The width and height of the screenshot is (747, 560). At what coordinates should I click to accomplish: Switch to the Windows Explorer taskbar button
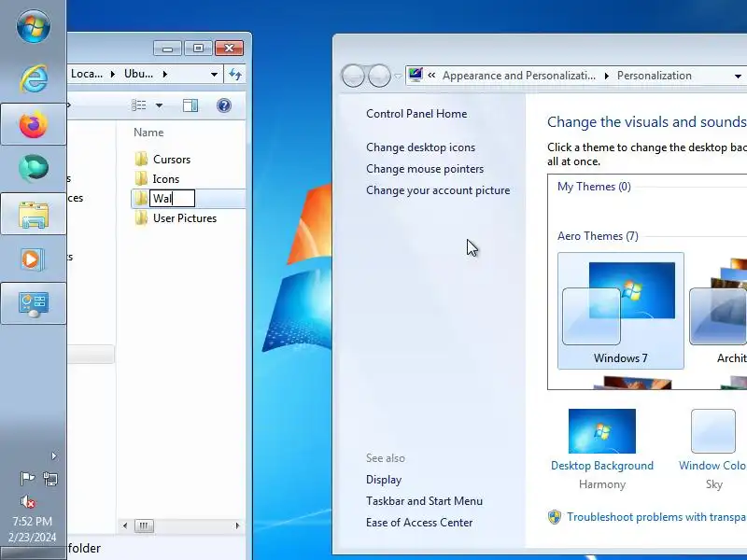tap(34, 214)
